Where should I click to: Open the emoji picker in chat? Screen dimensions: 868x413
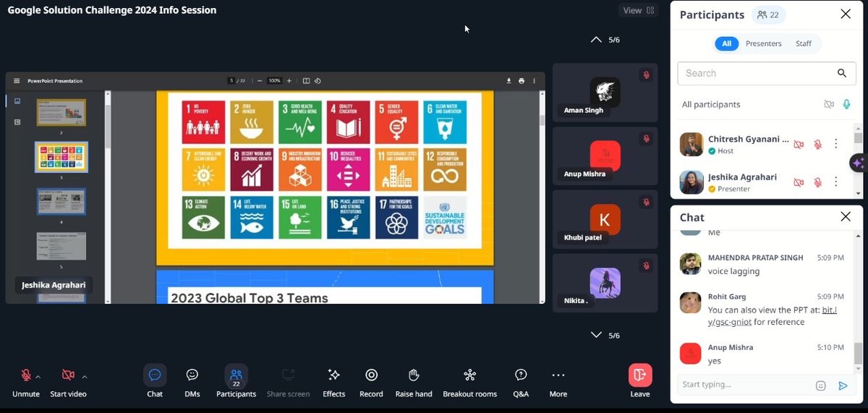(x=820, y=386)
